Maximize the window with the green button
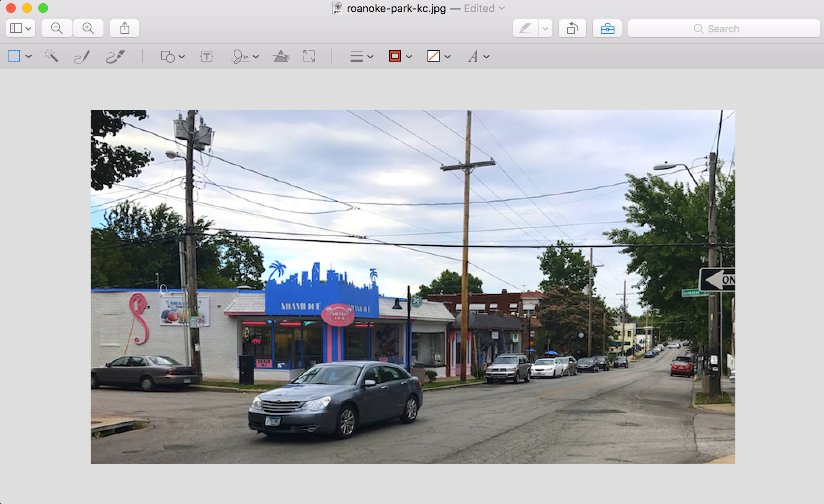The width and height of the screenshot is (824, 504). tap(43, 8)
